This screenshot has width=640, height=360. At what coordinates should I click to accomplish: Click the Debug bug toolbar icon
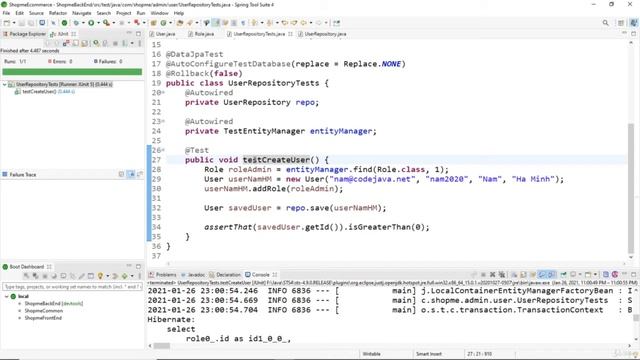pyautogui.click(x=76, y=23)
